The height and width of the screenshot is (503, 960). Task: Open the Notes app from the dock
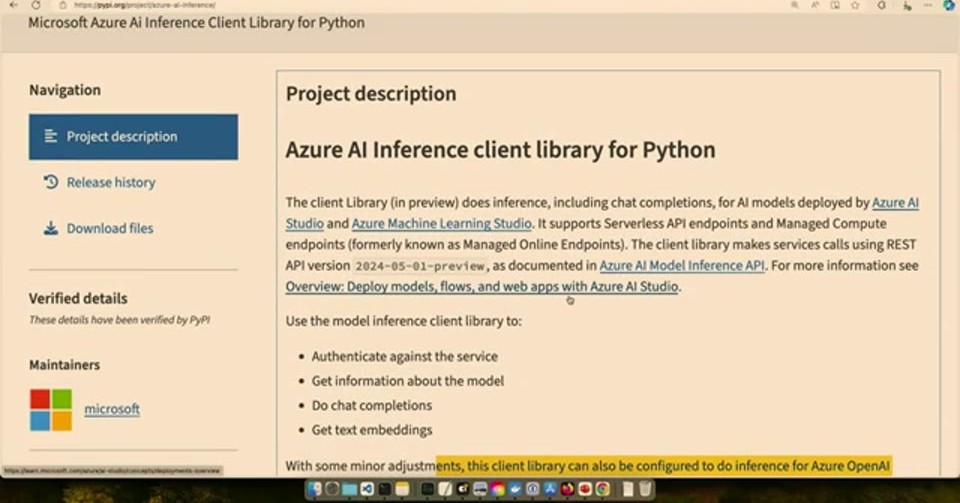(402, 489)
